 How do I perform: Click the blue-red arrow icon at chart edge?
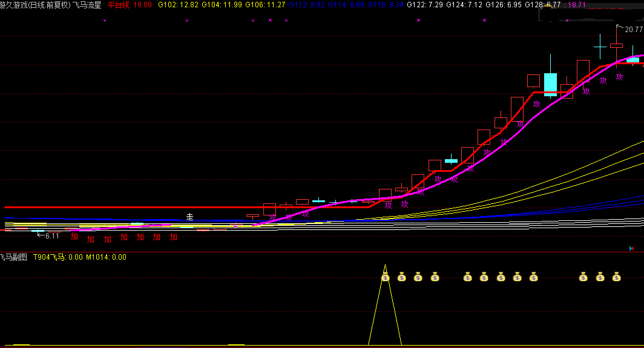pos(631,248)
